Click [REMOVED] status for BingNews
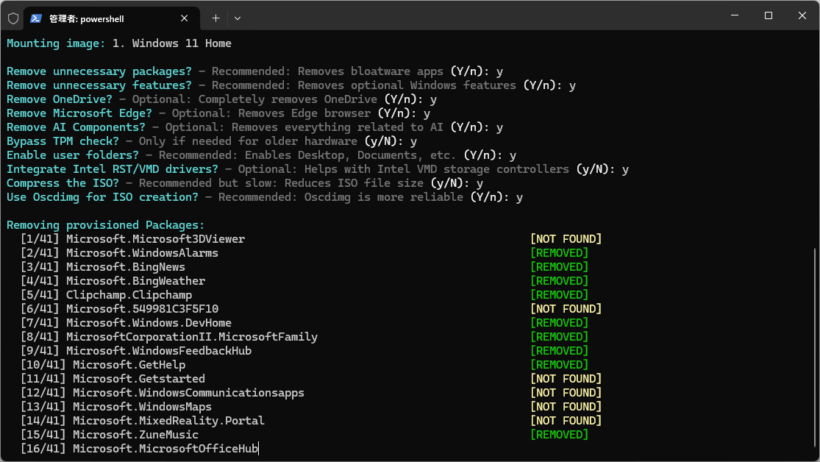 click(559, 267)
